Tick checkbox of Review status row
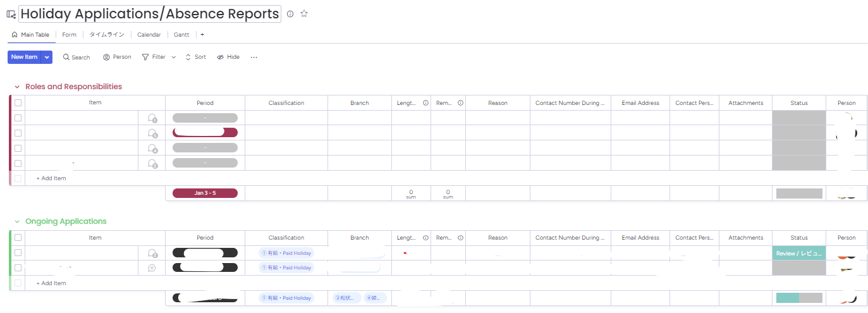This screenshot has width=868, height=313. click(x=18, y=253)
